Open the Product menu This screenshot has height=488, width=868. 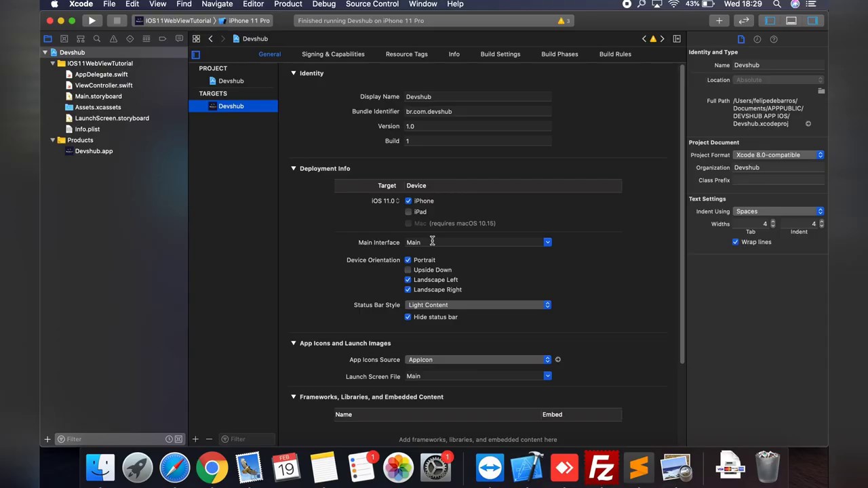(x=288, y=4)
